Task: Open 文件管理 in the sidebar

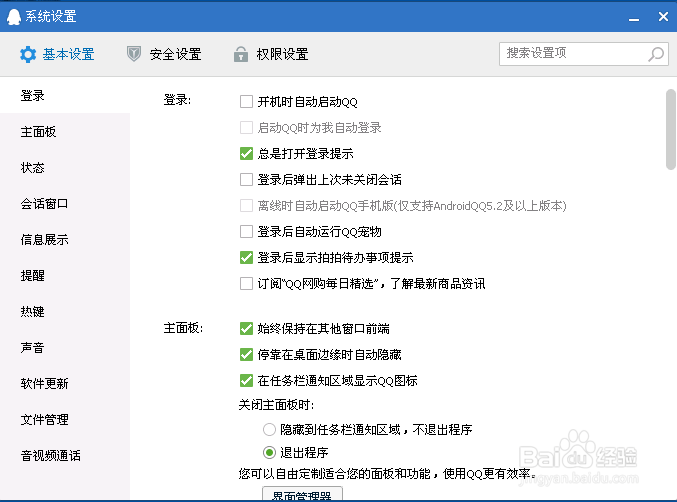Action: coord(65,419)
